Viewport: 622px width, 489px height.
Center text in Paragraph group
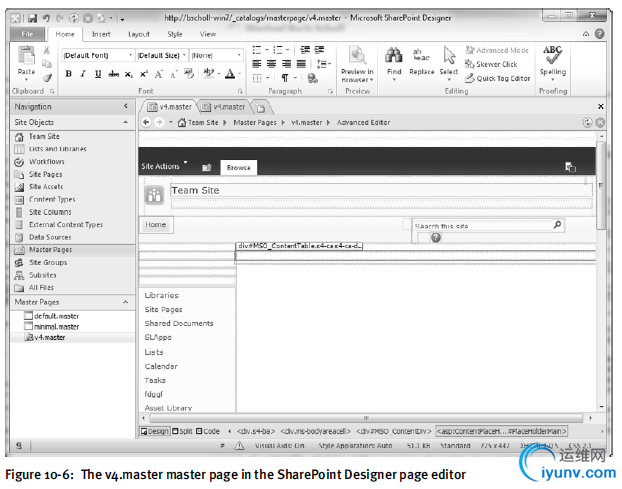click(x=272, y=64)
